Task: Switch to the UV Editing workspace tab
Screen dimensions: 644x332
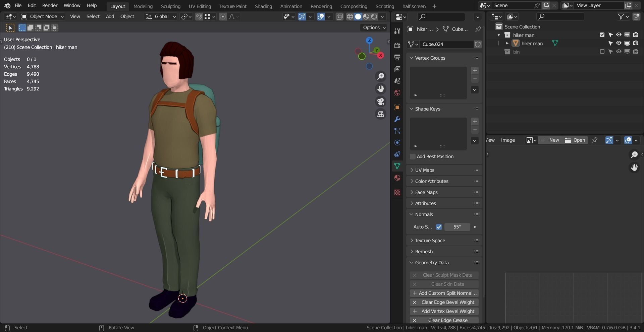Action: (x=200, y=6)
